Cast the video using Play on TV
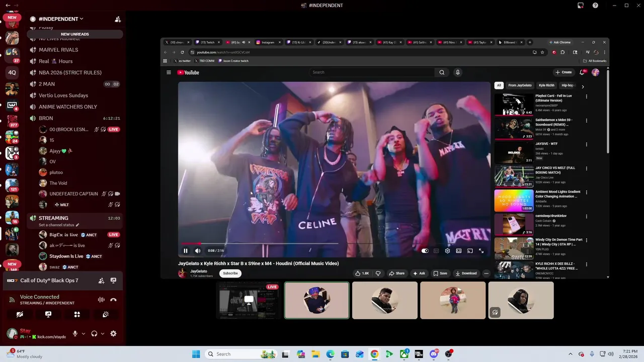 coord(470,251)
